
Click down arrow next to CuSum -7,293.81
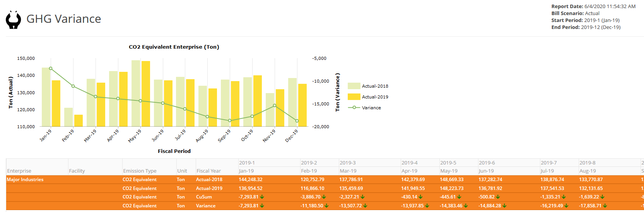262,197
